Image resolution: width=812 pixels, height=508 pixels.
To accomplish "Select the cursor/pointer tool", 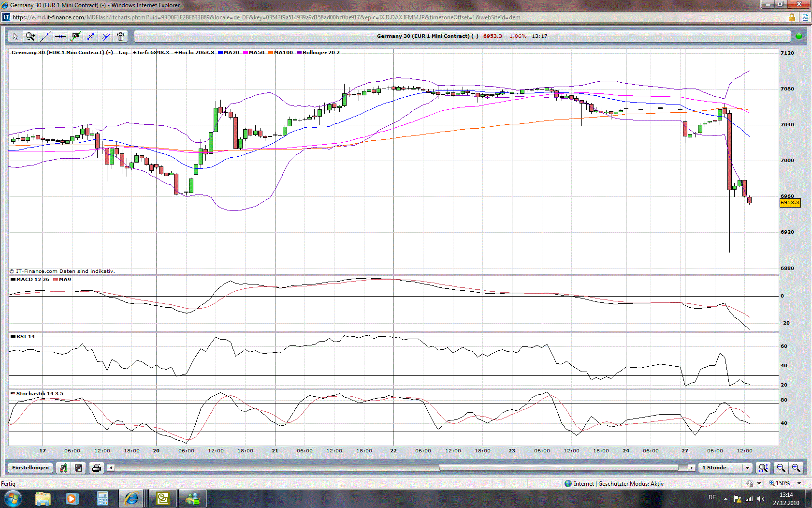I will pyautogui.click(x=15, y=36).
